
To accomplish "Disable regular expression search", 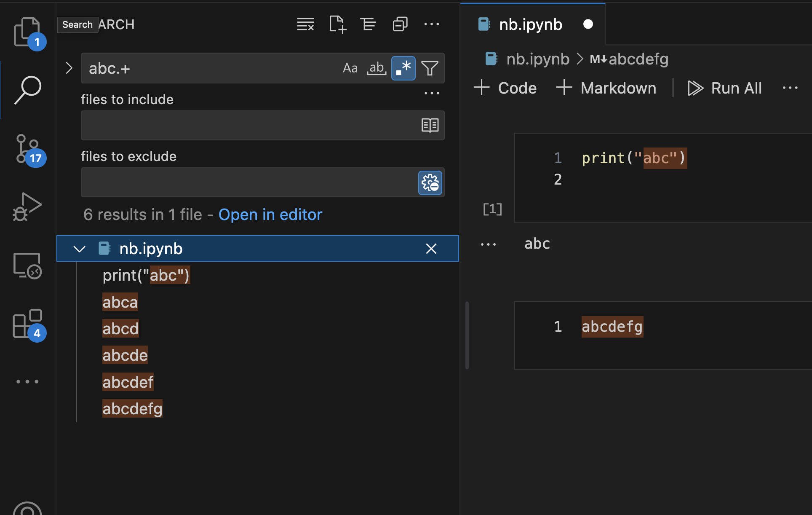I will 403,68.
